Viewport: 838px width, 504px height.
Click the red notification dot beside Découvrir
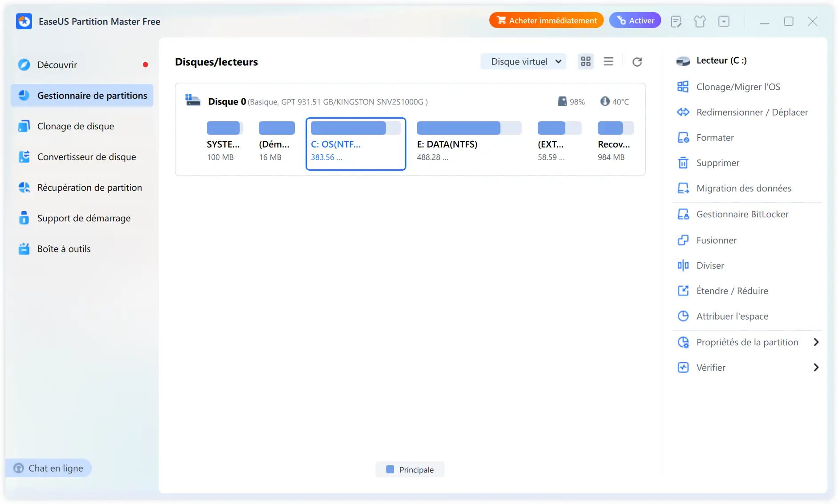click(x=145, y=65)
